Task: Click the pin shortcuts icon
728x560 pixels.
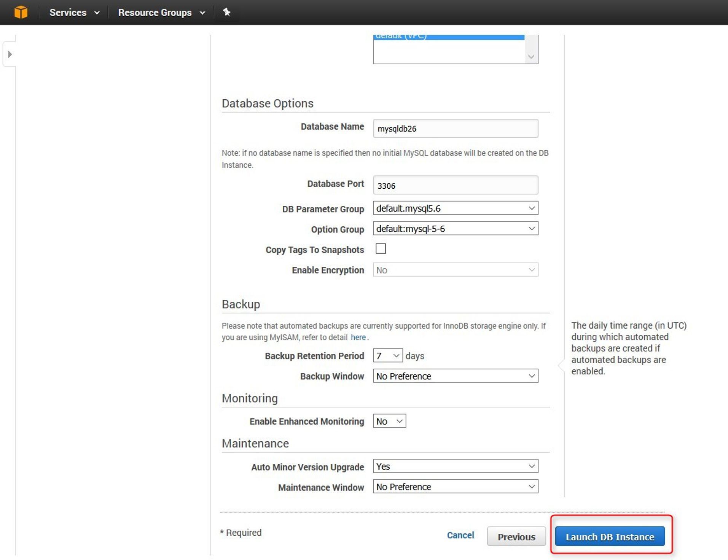Action: click(227, 12)
